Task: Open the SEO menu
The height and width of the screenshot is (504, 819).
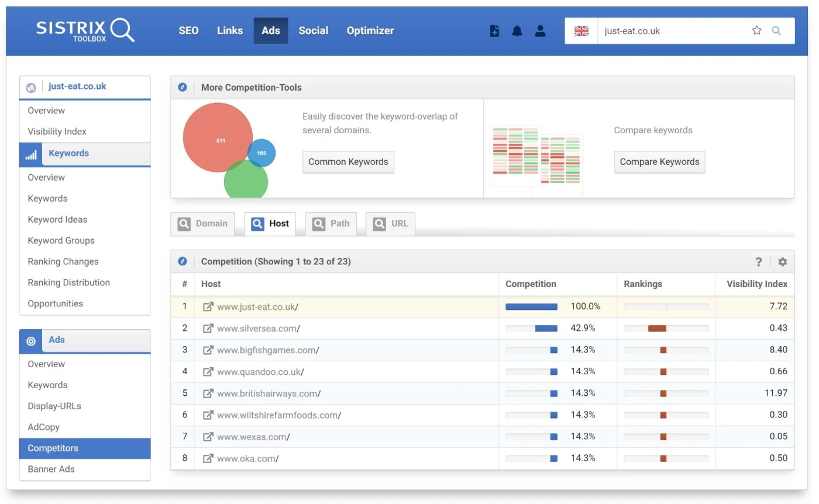Action: (x=188, y=30)
